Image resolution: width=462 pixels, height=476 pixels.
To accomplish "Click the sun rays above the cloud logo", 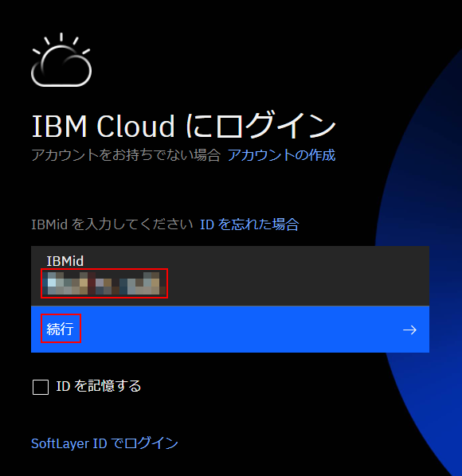I will tap(61, 42).
